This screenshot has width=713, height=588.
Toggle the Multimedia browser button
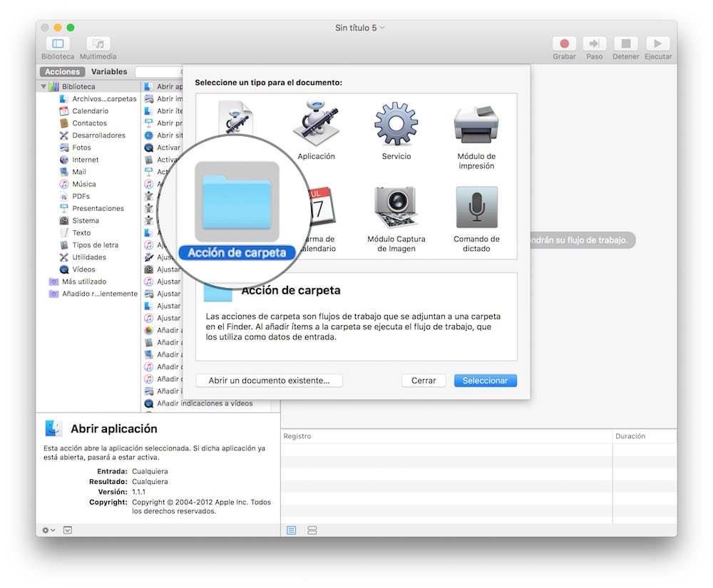98,44
